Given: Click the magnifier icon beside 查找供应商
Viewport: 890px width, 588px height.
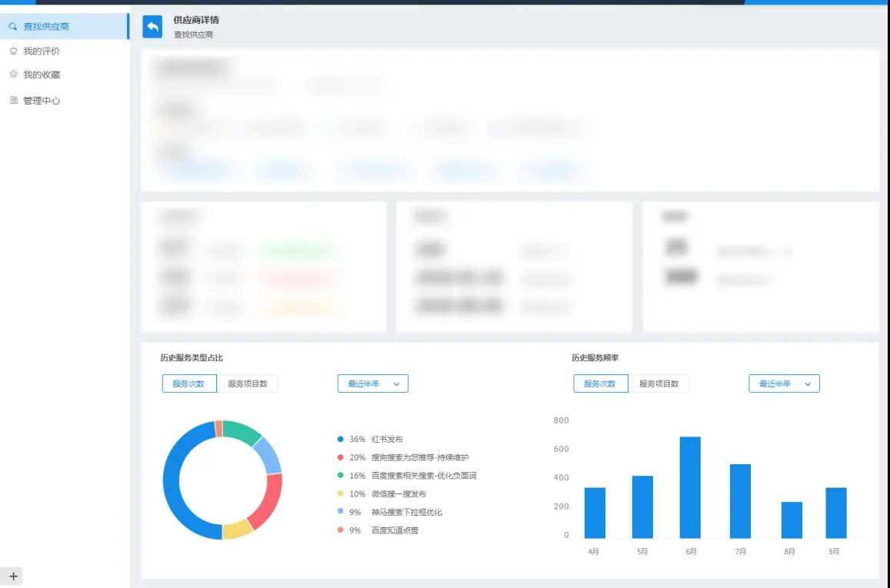Looking at the screenshot, I should click(13, 26).
